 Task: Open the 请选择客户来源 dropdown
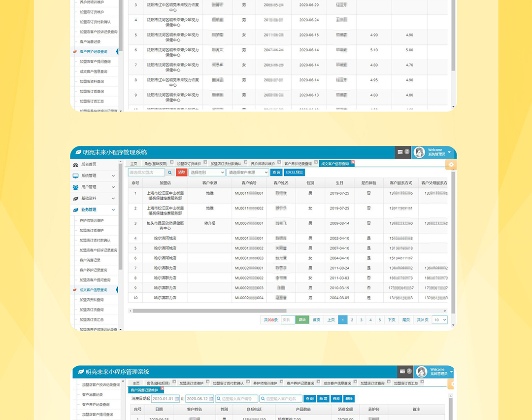[248, 173]
